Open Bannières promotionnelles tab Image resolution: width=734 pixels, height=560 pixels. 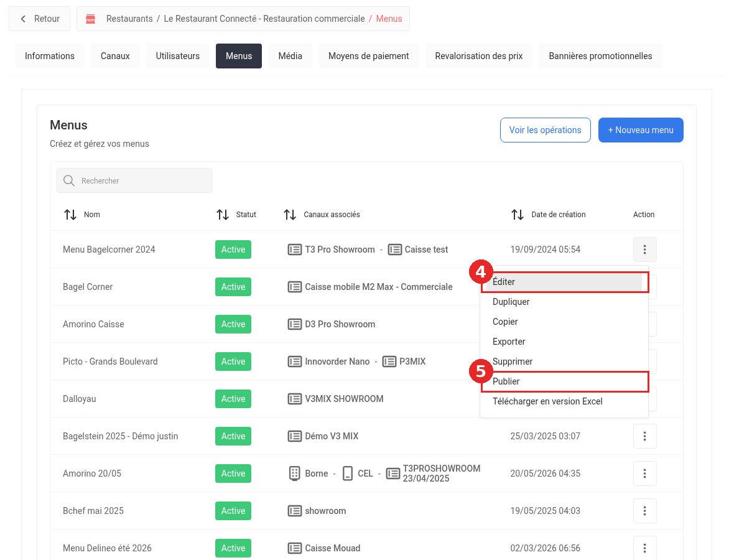click(601, 56)
